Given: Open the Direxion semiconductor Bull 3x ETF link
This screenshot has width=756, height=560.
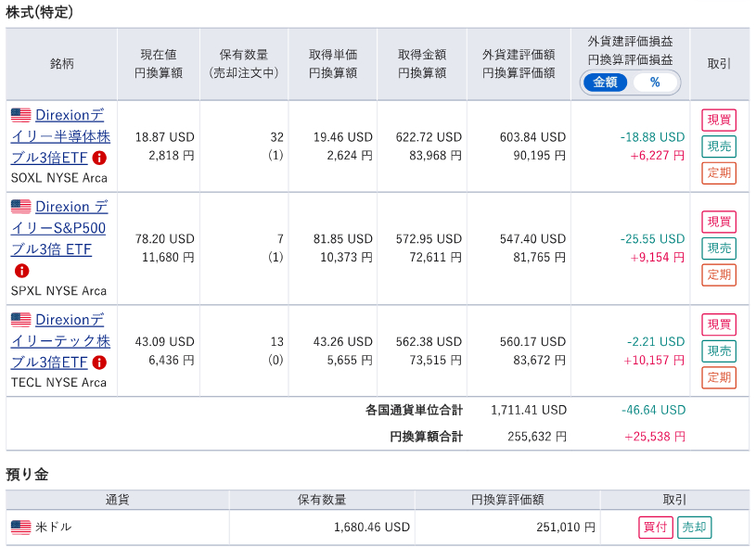Looking at the screenshot, I should coord(60,136).
